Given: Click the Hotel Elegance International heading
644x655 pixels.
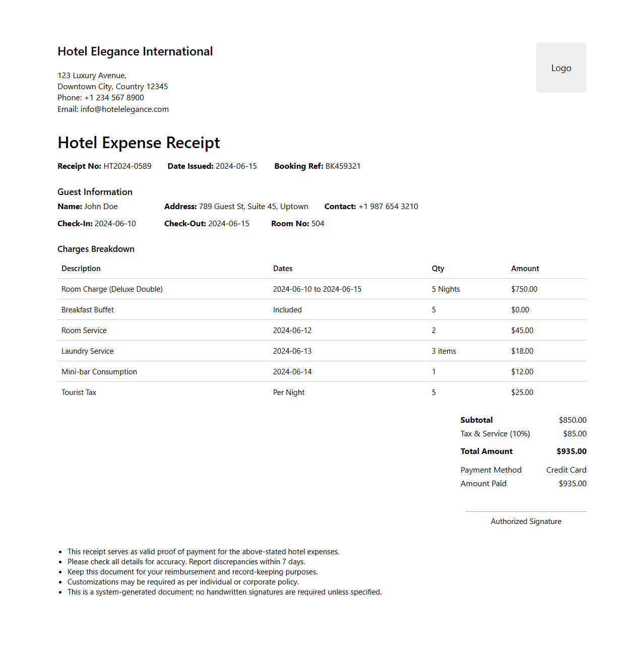Looking at the screenshot, I should click(135, 51).
